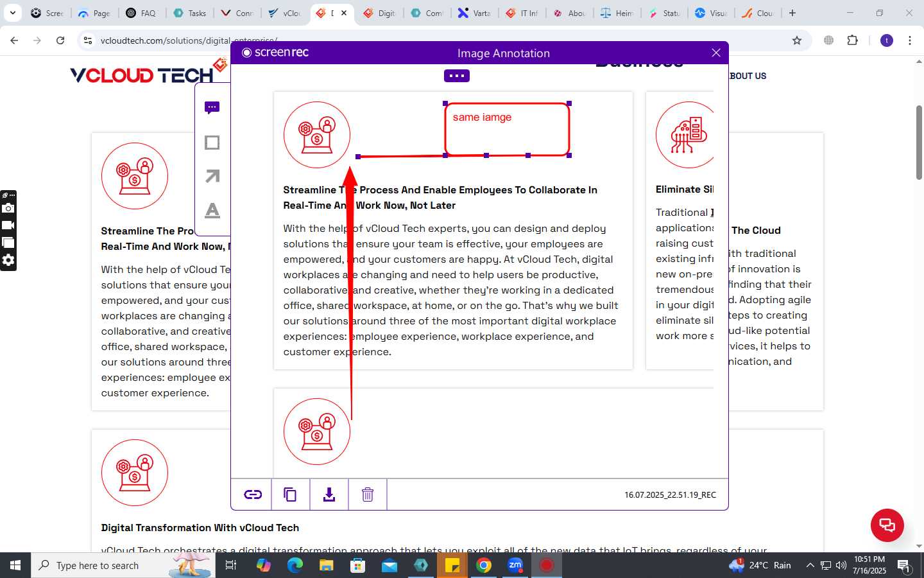Click the Digital Transformation With vCloud Tech heading
Image resolution: width=924 pixels, height=578 pixels.
[200, 527]
